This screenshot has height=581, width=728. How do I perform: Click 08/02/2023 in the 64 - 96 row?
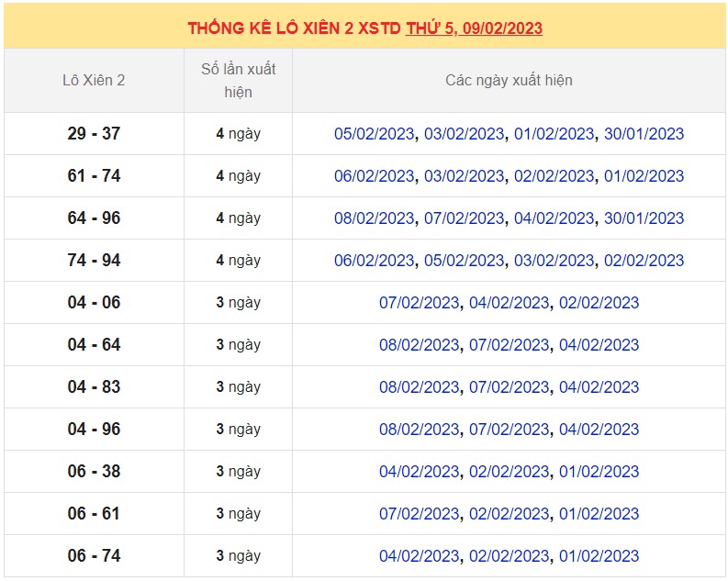[374, 218]
